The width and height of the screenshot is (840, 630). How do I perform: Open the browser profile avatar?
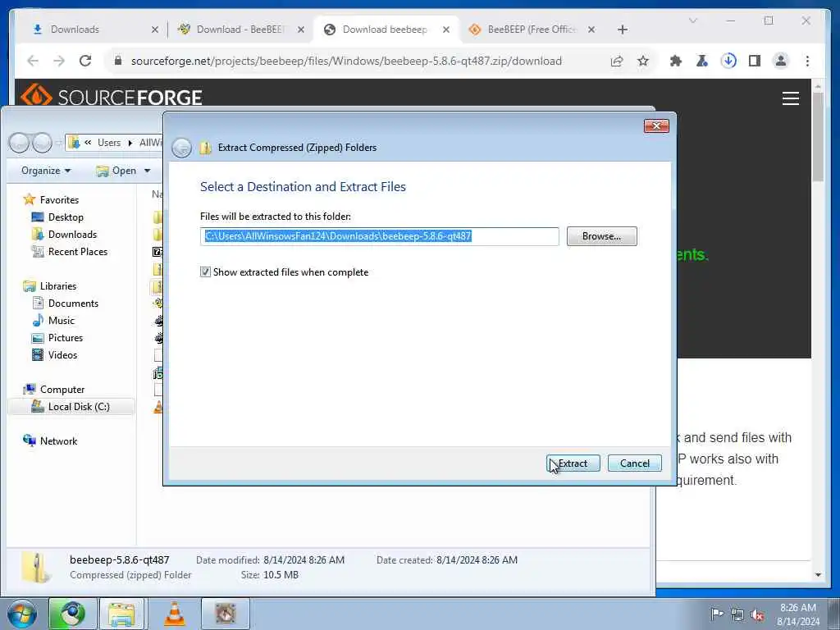coord(781,61)
